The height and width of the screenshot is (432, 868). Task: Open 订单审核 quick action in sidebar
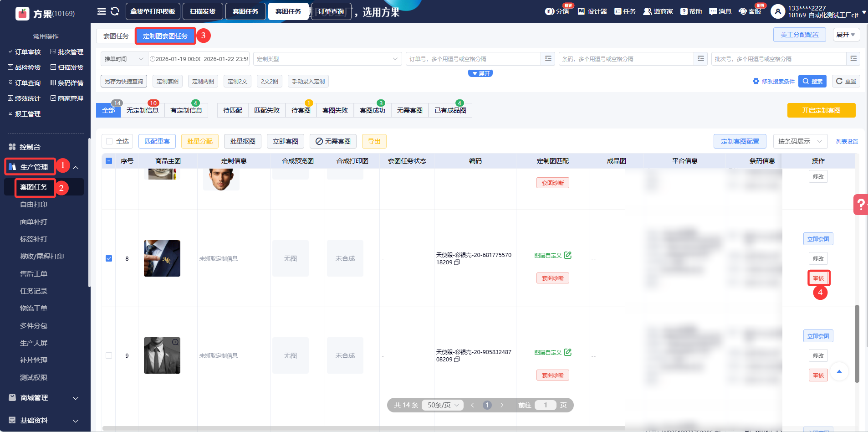24,52
